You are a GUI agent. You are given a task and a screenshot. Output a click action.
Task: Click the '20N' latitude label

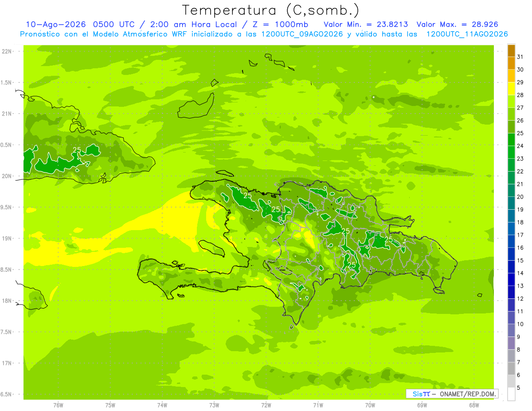pos(7,176)
